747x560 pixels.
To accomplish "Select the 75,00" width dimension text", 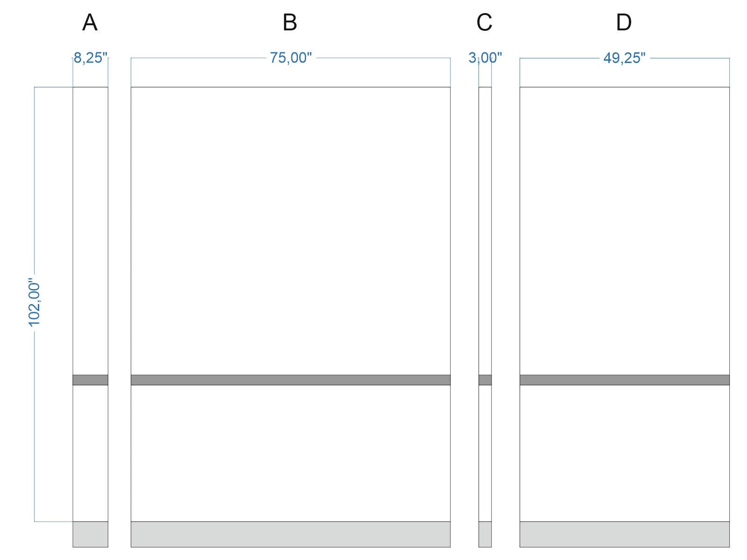I will tap(290, 58).
